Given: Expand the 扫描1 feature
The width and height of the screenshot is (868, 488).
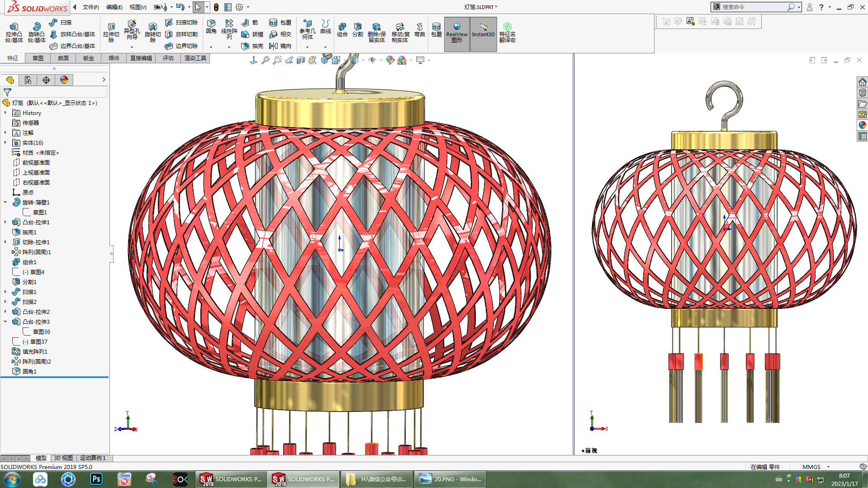Looking at the screenshot, I should tap(5, 292).
